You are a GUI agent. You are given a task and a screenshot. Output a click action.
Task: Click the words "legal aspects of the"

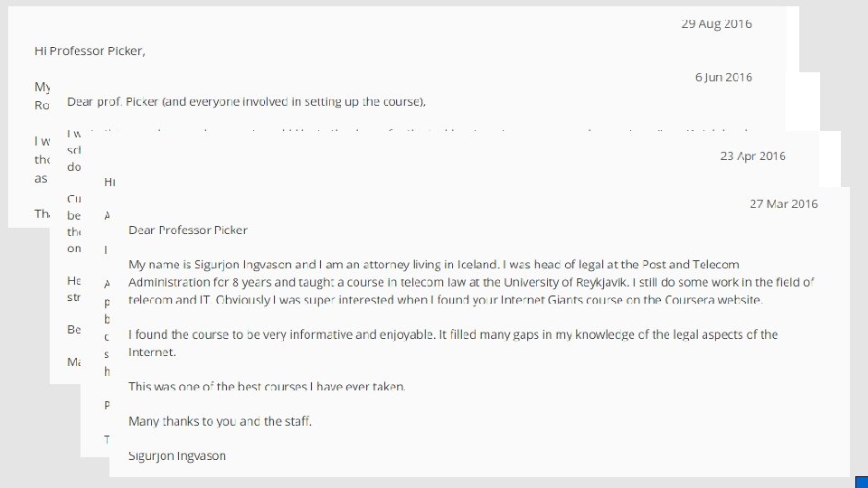point(716,334)
